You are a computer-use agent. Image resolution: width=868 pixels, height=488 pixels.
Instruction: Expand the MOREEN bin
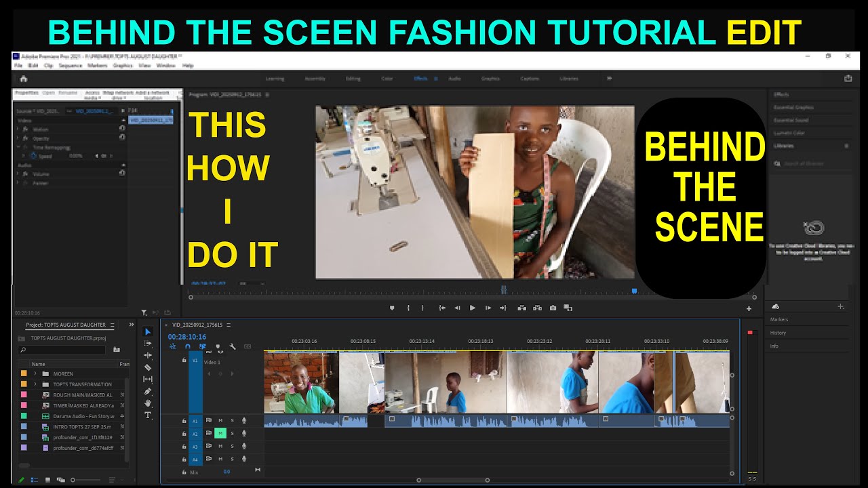point(35,373)
